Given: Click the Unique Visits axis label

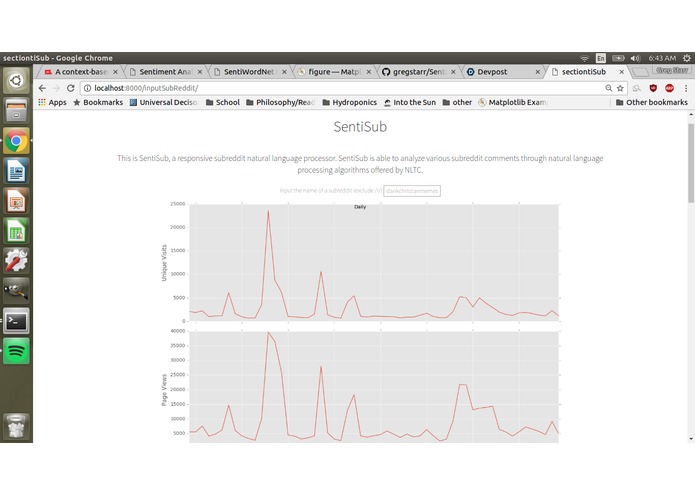Looking at the screenshot, I should pyautogui.click(x=164, y=263).
